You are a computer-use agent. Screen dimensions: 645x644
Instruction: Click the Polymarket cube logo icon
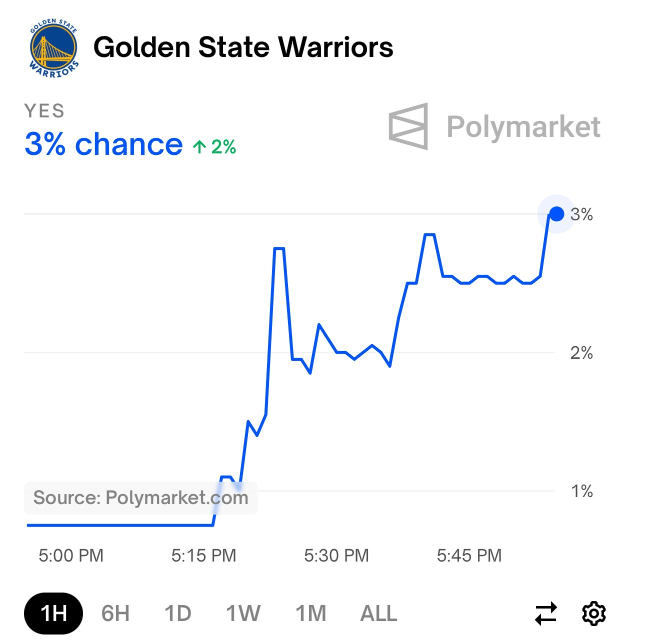(x=408, y=126)
